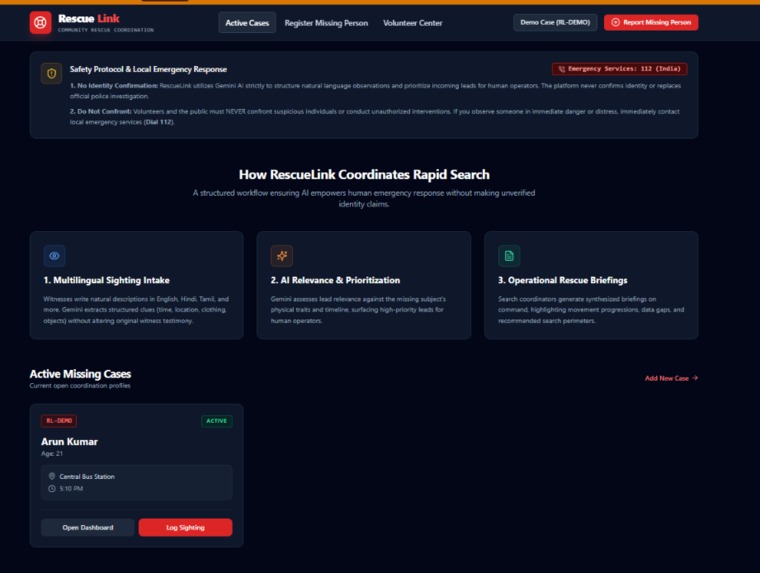Click the ACTIVE status badge

[x=217, y=421]
